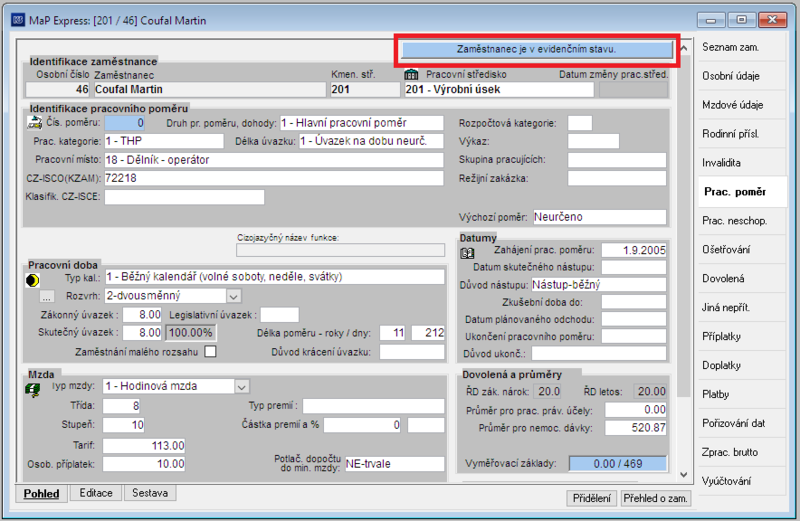
Task: Switch to the Editace tab
Action: click(96, 493)
